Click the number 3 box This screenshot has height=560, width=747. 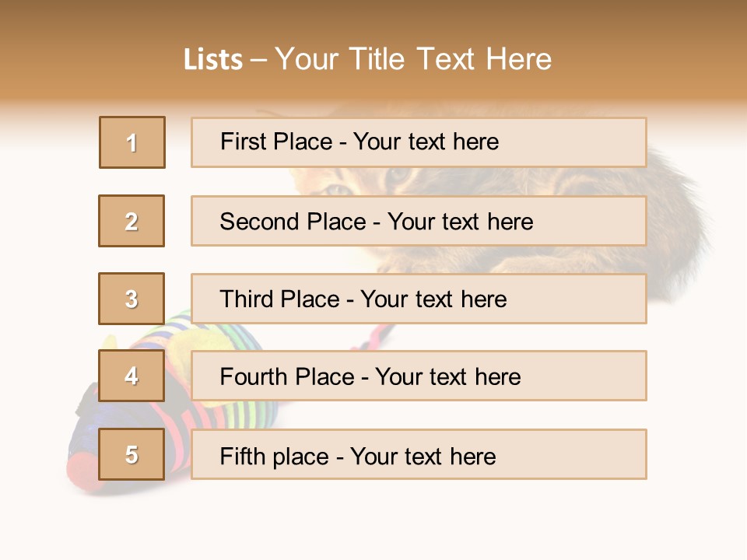point(132,299)
